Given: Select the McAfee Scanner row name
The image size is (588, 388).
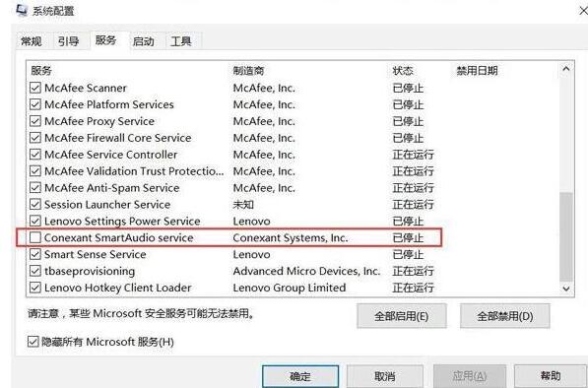Looking at the screenshot, I should pyautogui.click(x=86, y=88).
